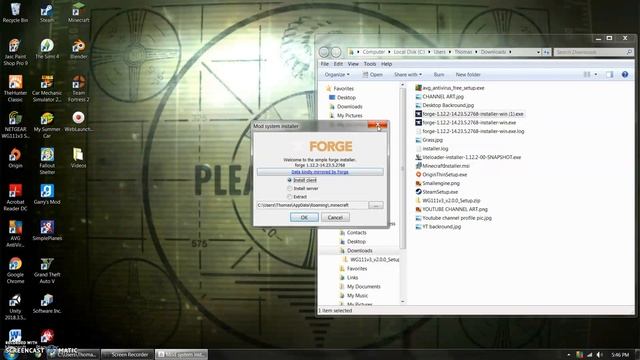The image size is (640, 360).
Task: Open the NETGEAR WG111v3 desktop icon
Action: (x=15, y=124)
